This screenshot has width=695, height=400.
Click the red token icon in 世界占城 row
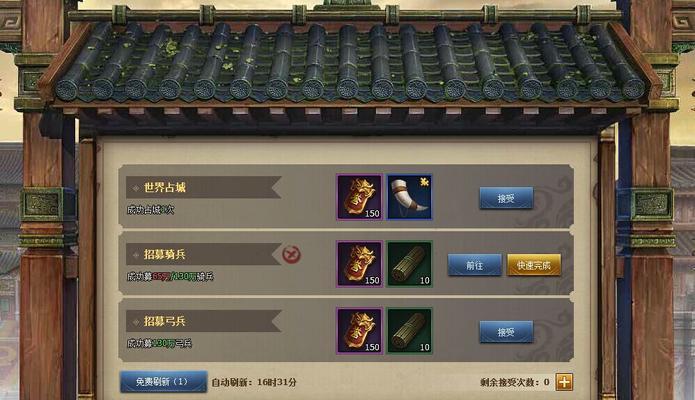(359, 197)
